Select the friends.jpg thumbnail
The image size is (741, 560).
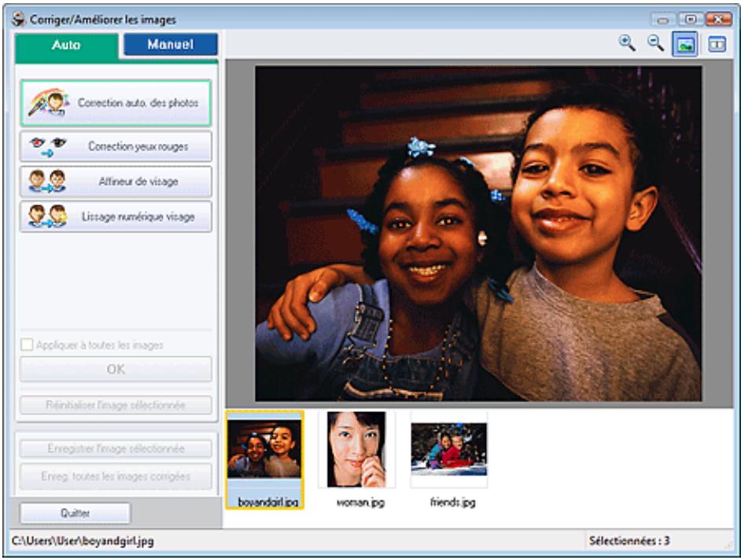[x=449, y=449]
